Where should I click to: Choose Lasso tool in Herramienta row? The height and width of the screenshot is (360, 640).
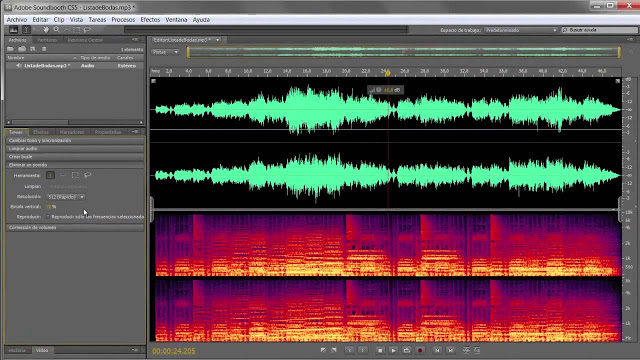pos(87,175)
